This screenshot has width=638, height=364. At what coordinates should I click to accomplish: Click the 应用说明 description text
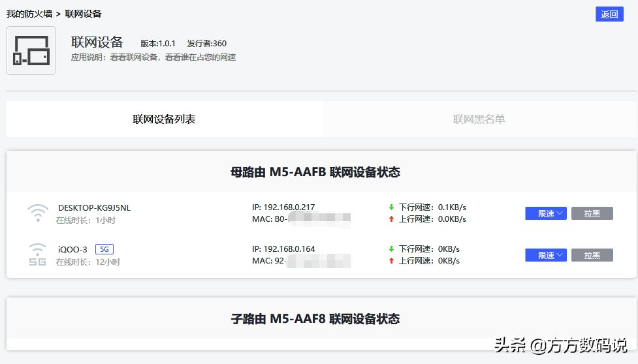click(x=153, y=57)
